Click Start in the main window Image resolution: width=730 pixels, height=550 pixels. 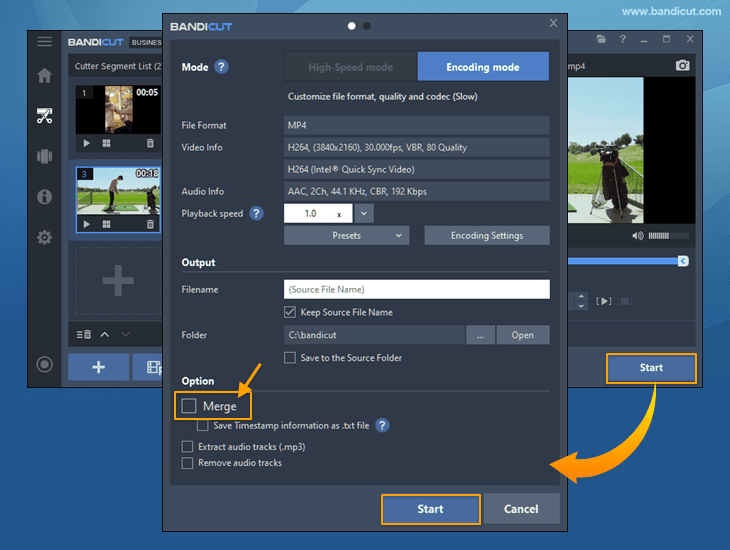(651, 368)
